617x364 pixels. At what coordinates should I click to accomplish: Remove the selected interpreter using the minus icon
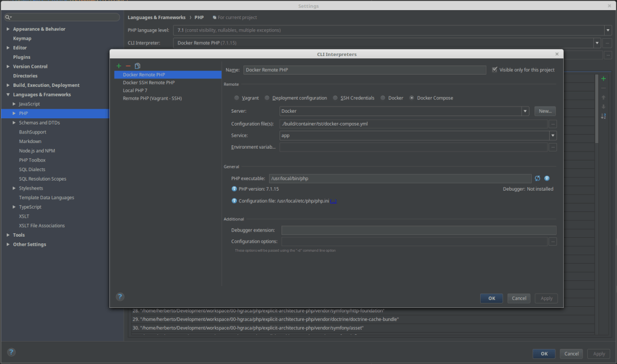pos(127,66)
